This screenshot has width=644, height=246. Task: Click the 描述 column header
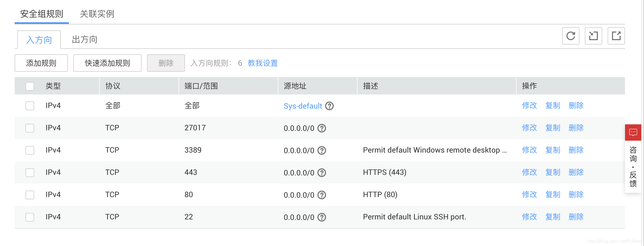pyautogui.click(x=370, y=86)
